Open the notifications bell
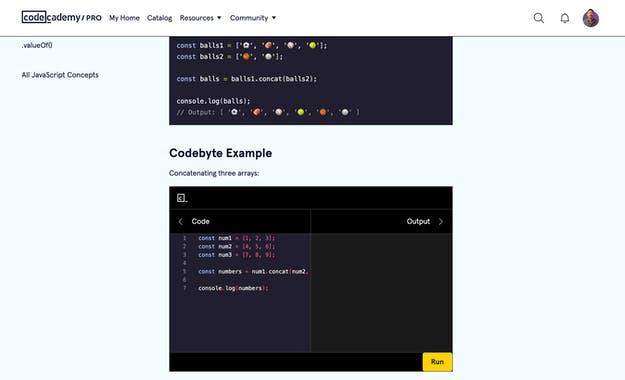Screen dimensions: 625x380 (x=564, y=18)
